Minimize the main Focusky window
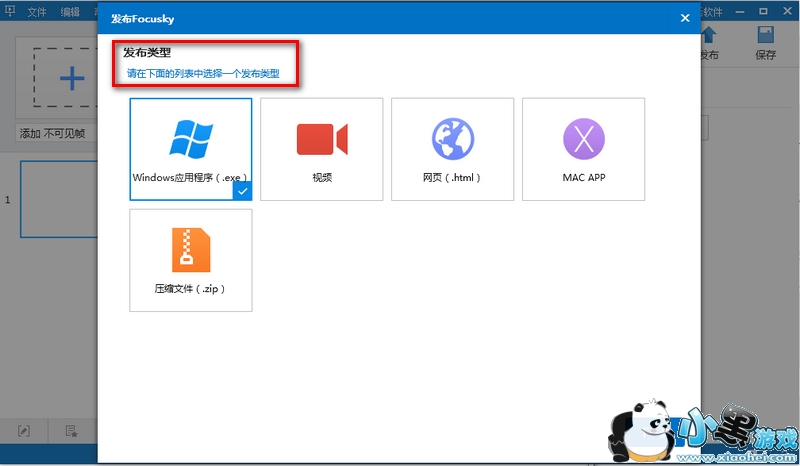The image size is (800, 466). click(740, 11)
